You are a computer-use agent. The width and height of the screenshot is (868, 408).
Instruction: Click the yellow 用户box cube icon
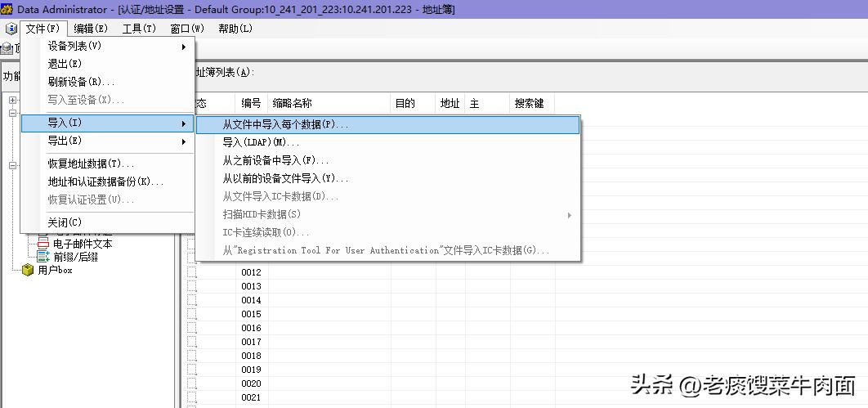(28, 270)
